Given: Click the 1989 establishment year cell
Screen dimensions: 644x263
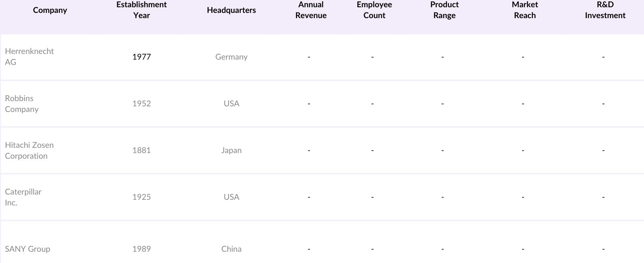Looking at the screenshot, I should tap(141, 249).
